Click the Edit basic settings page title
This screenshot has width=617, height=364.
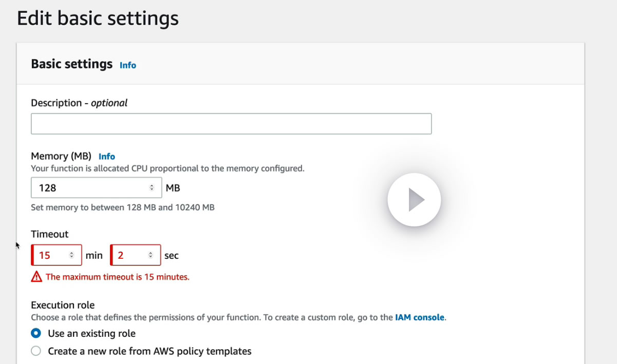click(x=98, y=18)
